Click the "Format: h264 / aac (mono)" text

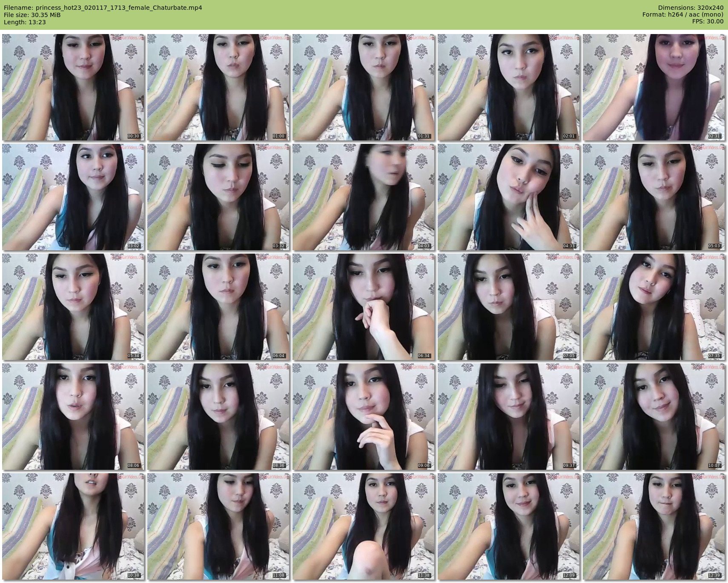683,15
